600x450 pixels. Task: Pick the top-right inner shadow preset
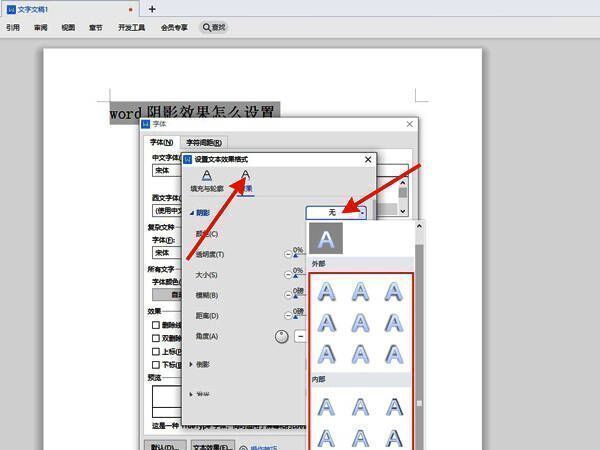point(394,405)
